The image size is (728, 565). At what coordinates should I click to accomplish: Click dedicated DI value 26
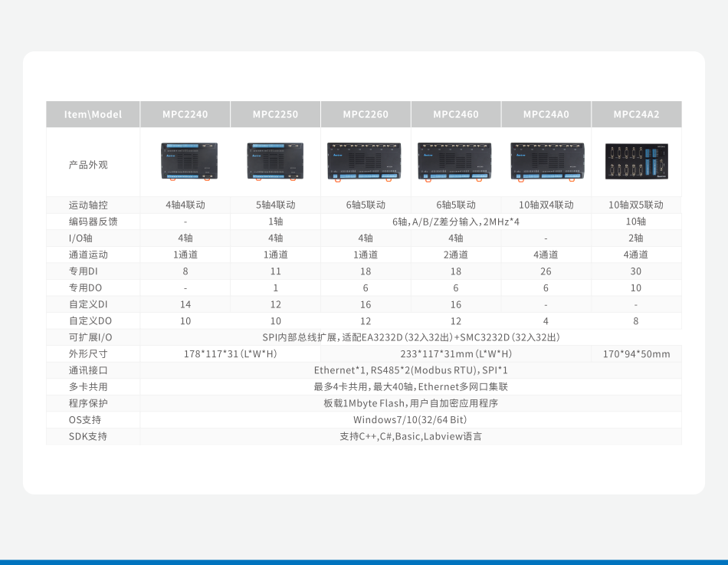pos(546,271)
